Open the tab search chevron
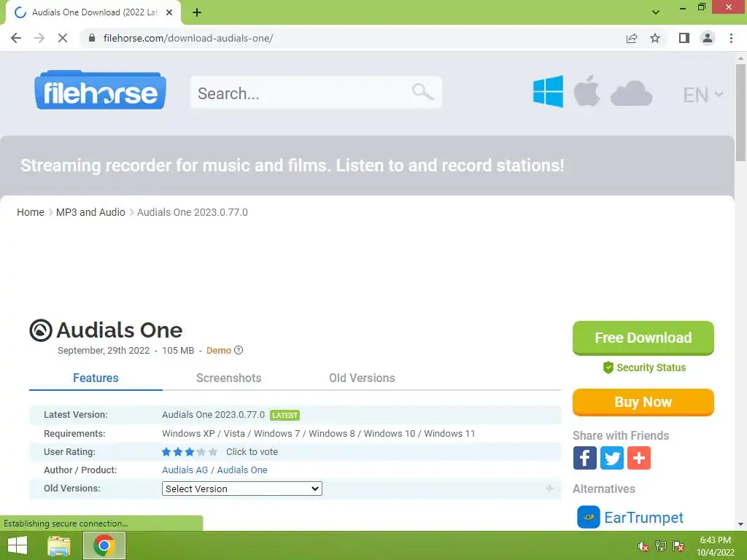Viewport: 747px width, 560px height. pyautogui.click(x=656, y=12)
